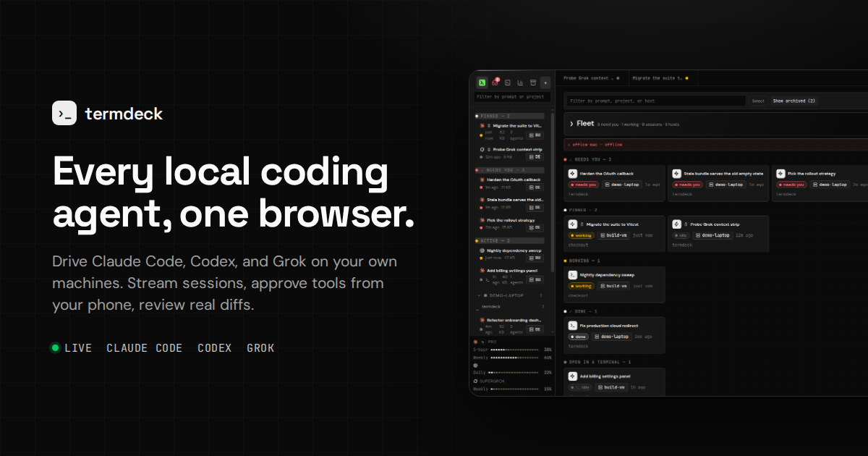Click the working badge on Migrate the suite card

coord(581,235)
